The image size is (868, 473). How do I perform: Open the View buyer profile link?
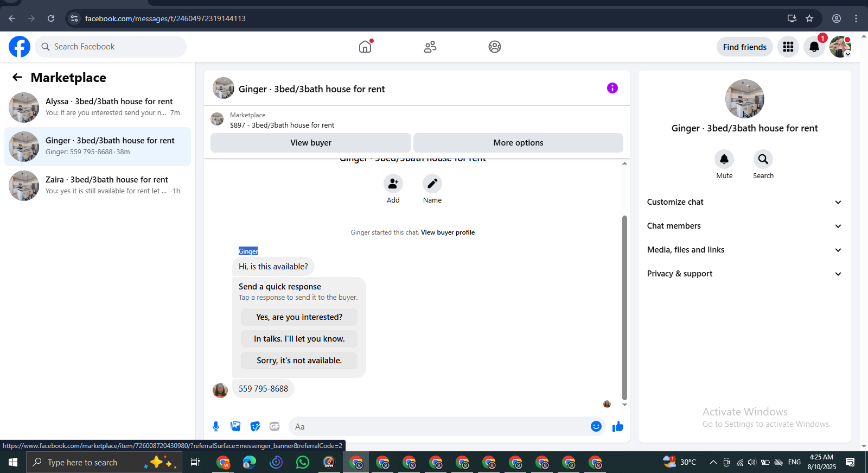[x=448, y=232]
